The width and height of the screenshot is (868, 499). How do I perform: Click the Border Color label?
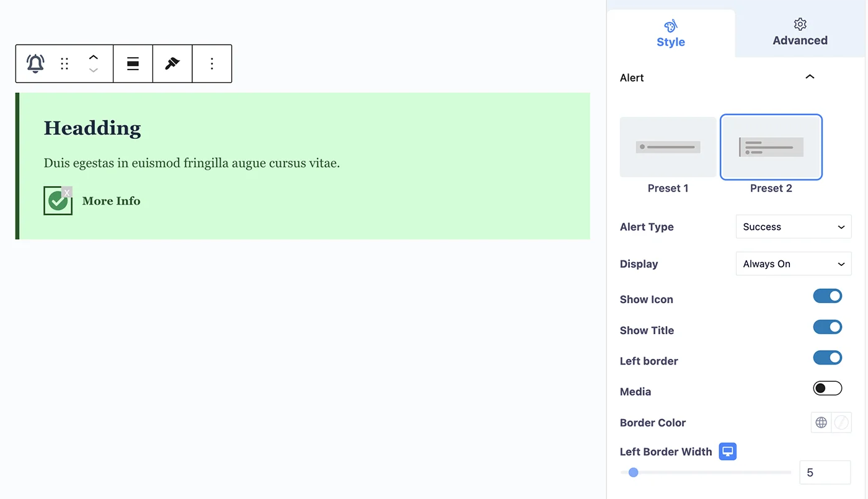[x=653, y=423]
